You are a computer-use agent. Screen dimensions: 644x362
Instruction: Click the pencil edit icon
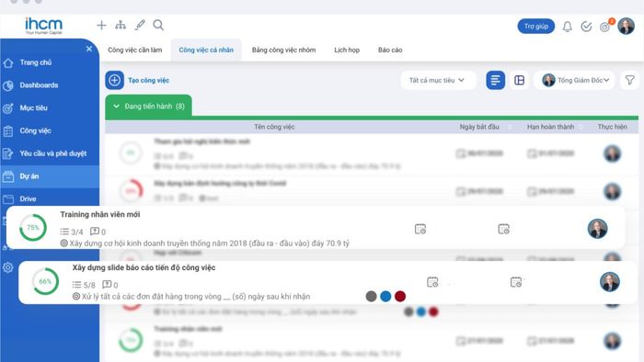coord(140,26)
